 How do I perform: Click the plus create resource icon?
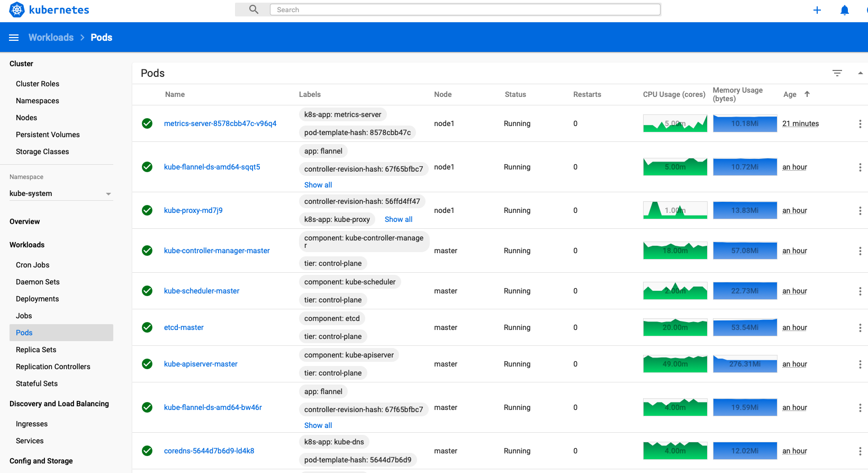coord(817,10)
